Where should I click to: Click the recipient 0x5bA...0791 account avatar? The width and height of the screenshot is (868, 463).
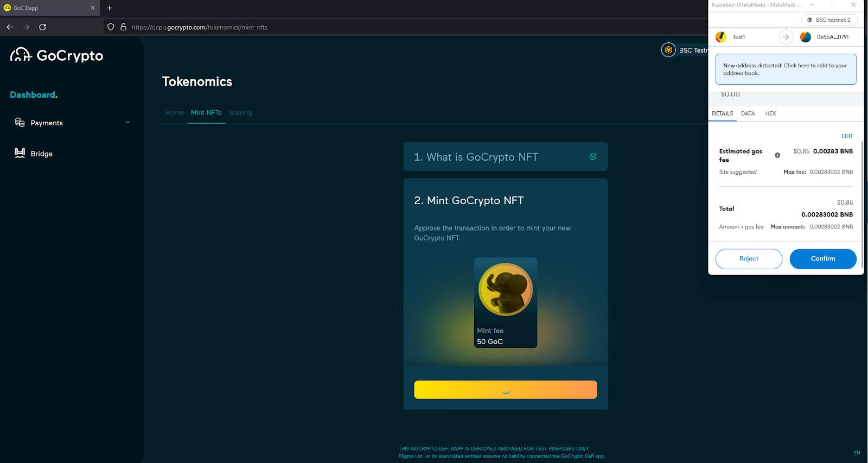(806, 37)
